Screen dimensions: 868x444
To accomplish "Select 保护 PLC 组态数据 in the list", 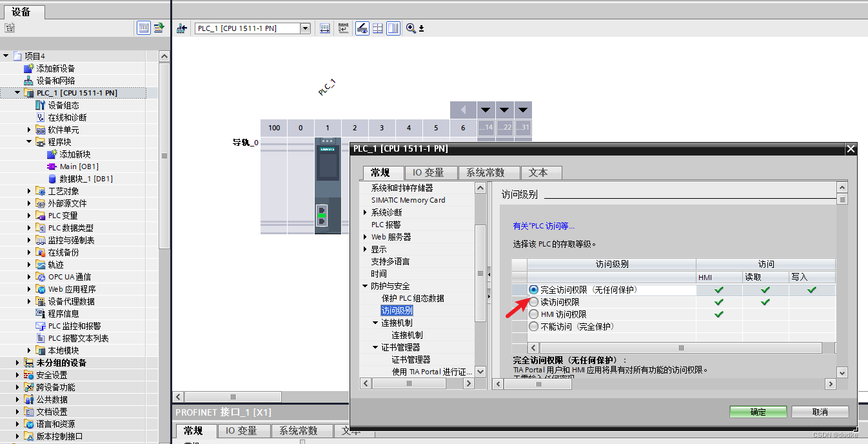I will [413, 298].
